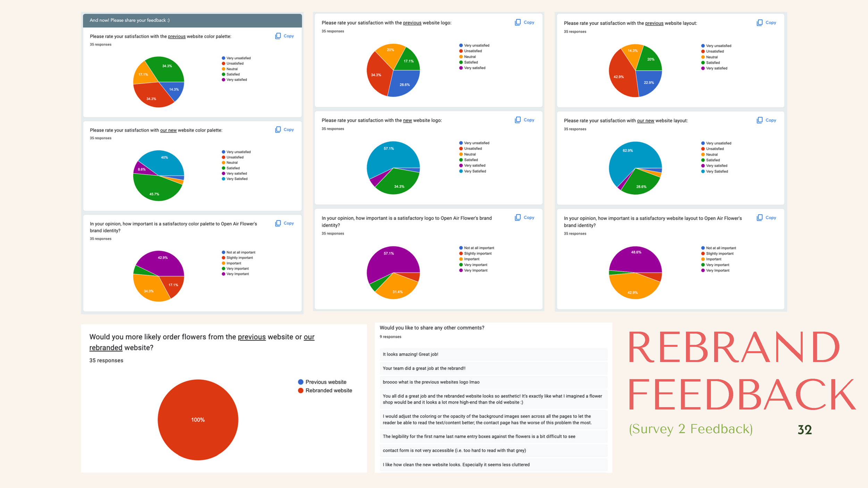Click the '35 responses' label under previous palette chart

tap(100, 44)
